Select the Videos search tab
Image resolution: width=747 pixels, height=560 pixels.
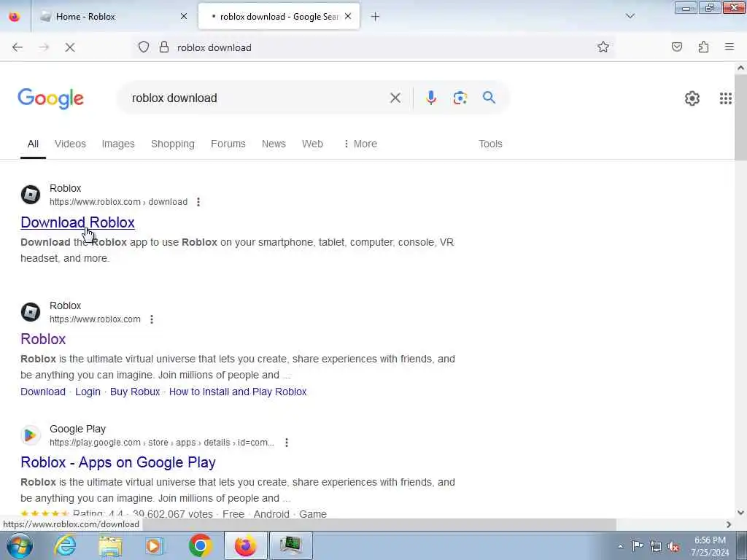pos(70,144)
